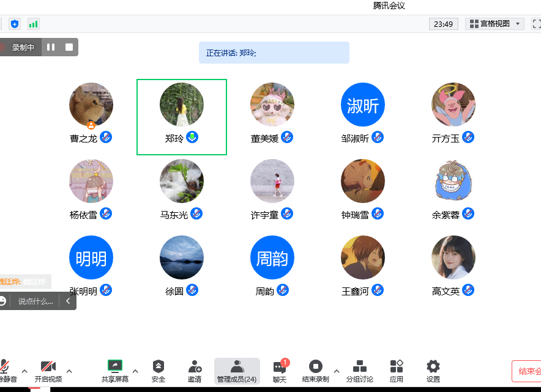Open the 安全 security shield icon
The image size is (541, 392).
[158, 371]
